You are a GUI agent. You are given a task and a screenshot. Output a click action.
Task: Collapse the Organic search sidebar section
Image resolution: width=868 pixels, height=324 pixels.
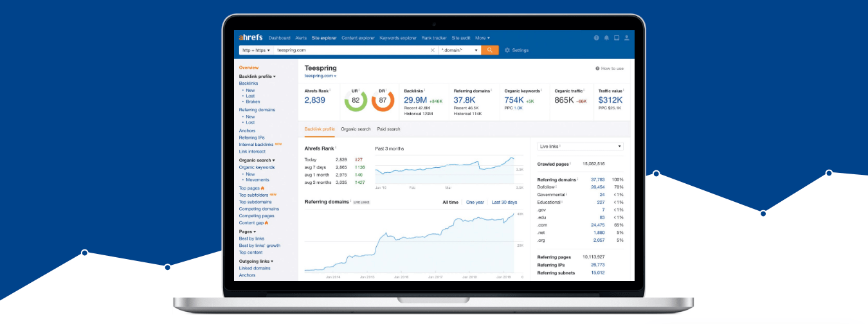coord(257,160)
